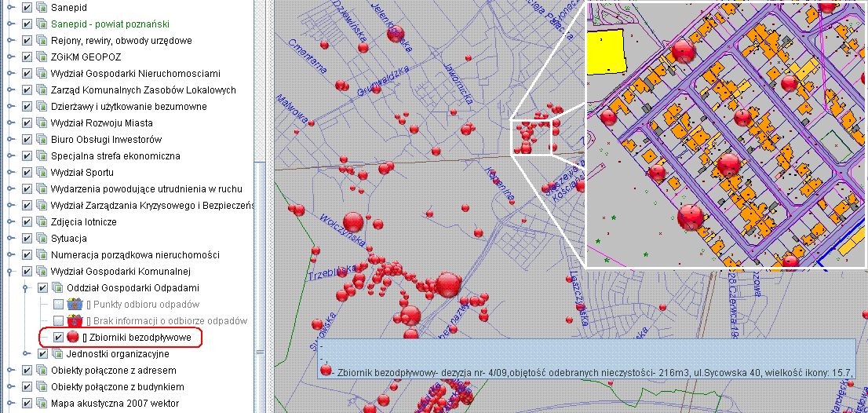This screenshot has width=868, height=413.
Task: Click the layer group icon beside ZGiKM GEOPOZ
Action: tap(42, 57)
